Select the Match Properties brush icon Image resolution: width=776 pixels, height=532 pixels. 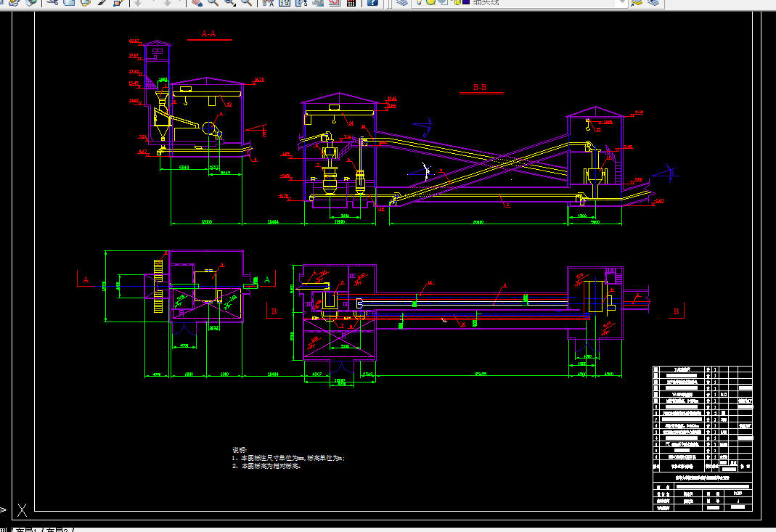tap(102, 2)
